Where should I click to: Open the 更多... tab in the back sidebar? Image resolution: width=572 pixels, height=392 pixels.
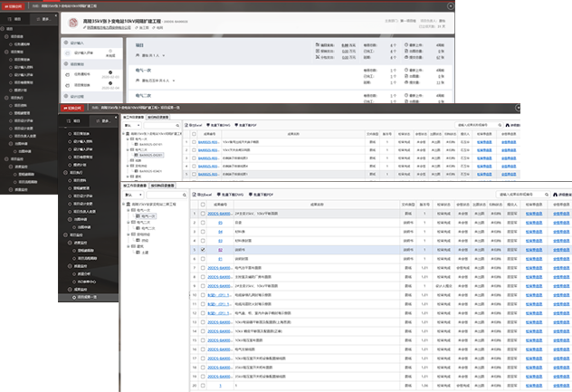43,18
